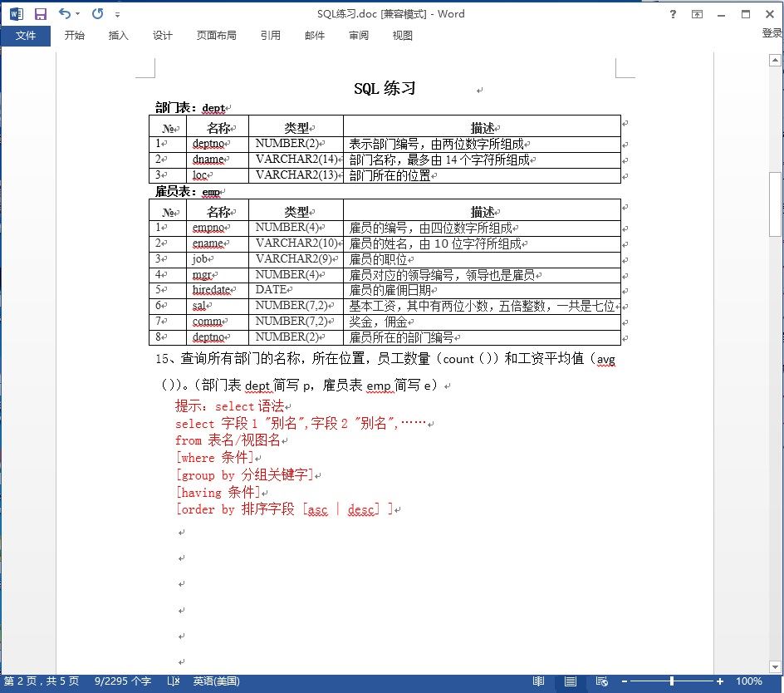
Task: Switch to the 开始 tab
Action: tap(75, 36)
